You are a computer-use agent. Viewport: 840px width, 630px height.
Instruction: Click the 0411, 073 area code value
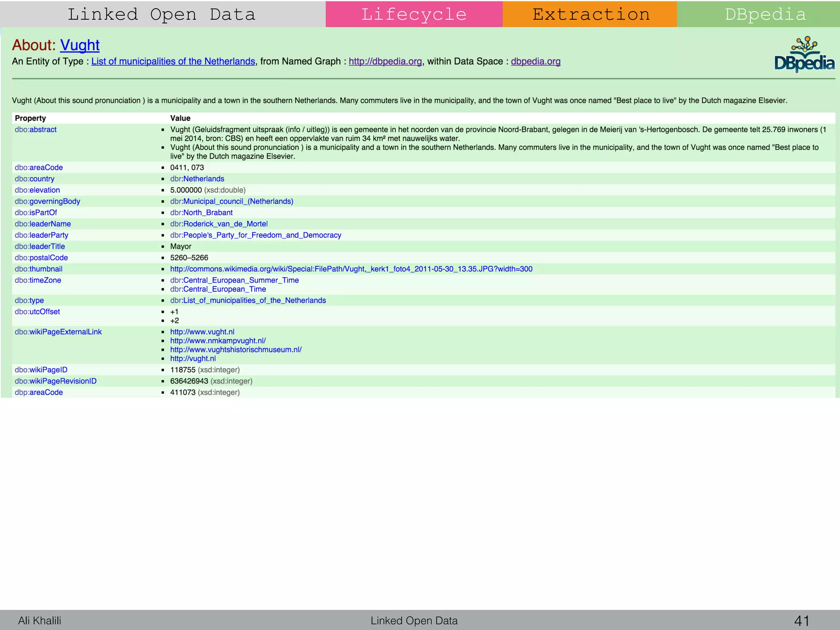click(187, 168)
